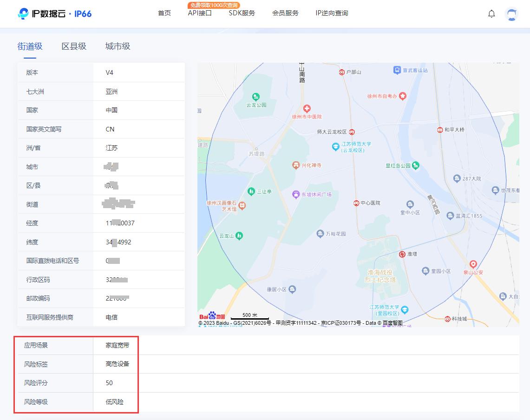Open the API接口 menu item
This screenshot has width=530, height=420.
[x=200, y=13]
